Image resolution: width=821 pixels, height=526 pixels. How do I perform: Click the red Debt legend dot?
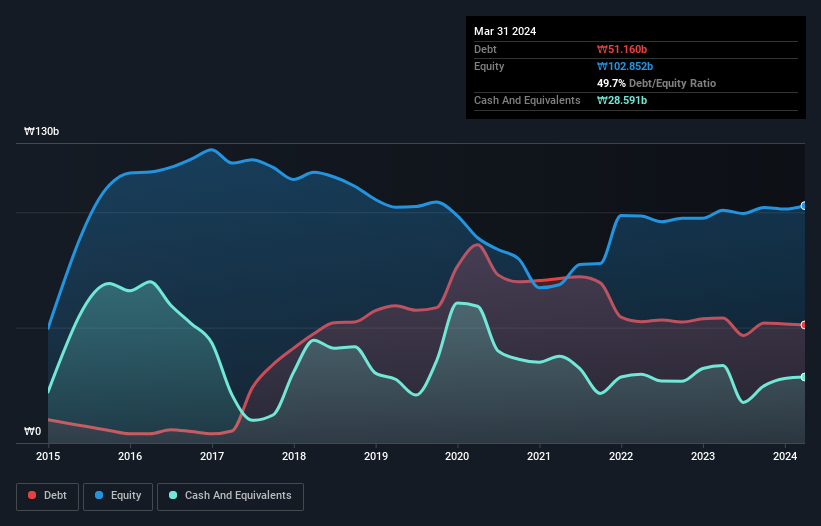[32, 495]
